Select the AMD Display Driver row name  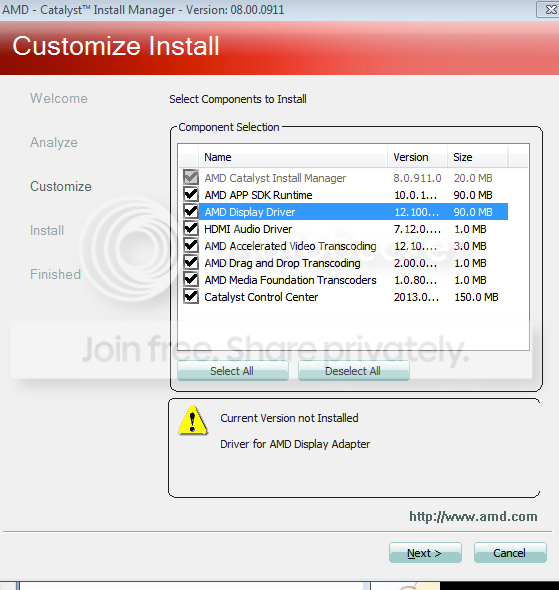tap(250, 212)
